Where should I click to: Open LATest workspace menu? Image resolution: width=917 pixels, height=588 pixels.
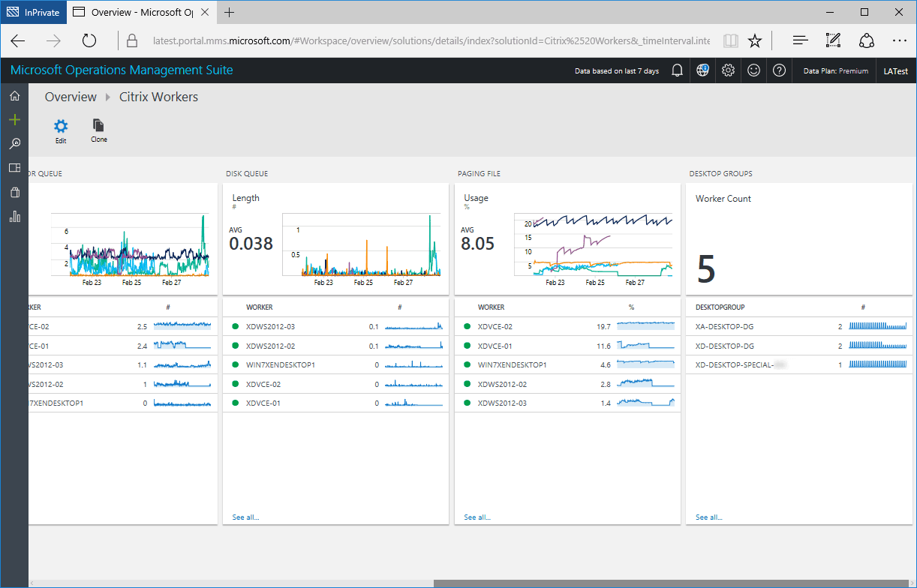point(895,71)
